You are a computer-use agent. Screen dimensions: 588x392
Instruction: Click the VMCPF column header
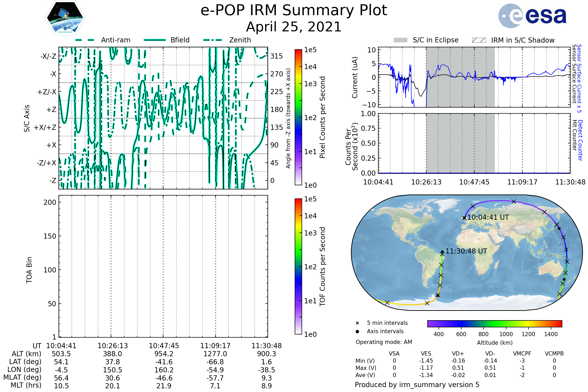point(522,354)
